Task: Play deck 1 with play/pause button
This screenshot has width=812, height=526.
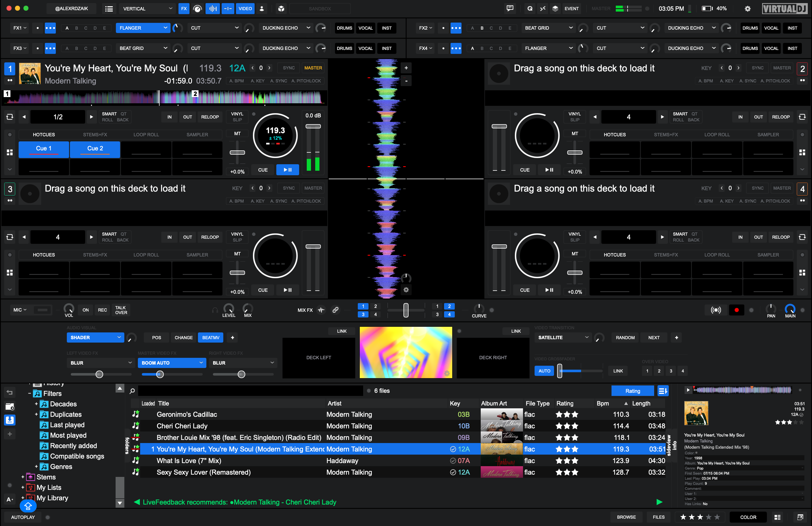Action: click(288, 170)
